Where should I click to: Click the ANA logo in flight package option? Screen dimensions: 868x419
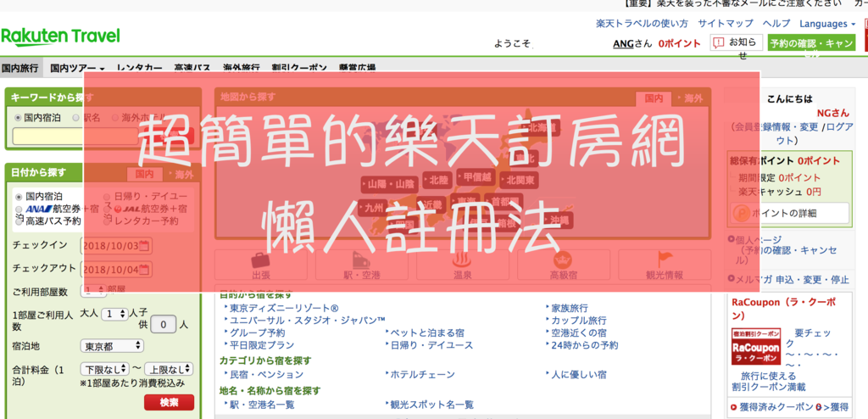coord(38,209)
